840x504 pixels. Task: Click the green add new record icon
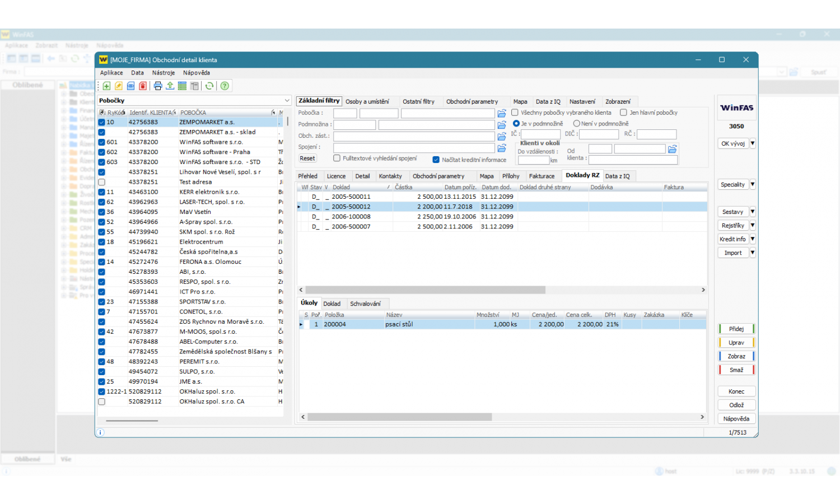106,86
